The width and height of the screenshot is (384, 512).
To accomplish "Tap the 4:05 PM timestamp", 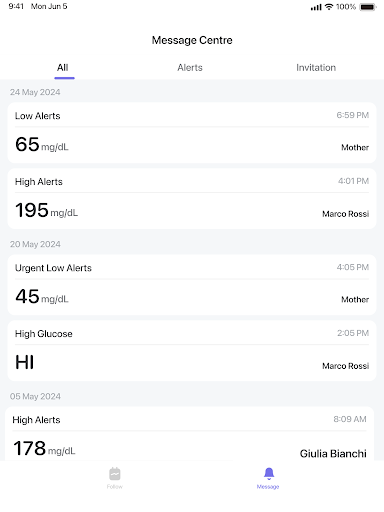I will point(353,267).
